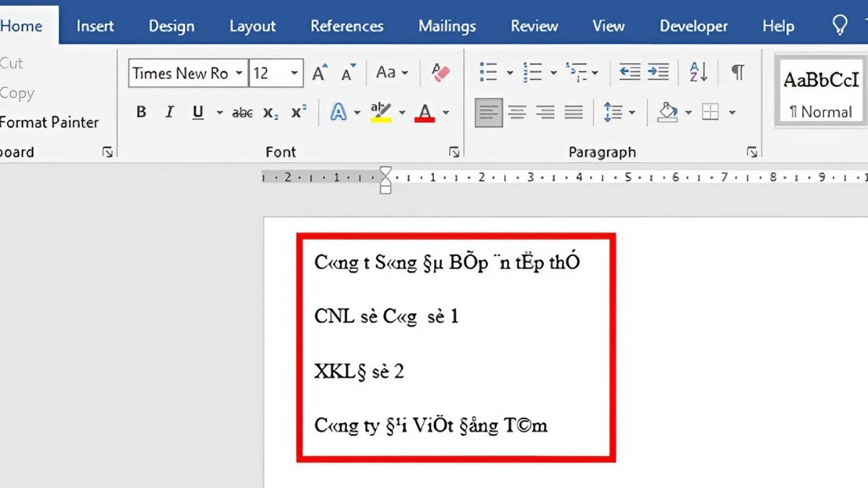This screenshot has height=488, width=868.
Task: Click Shading paint bucket icon
Action: pyautogui.click(x=668, y=112)
